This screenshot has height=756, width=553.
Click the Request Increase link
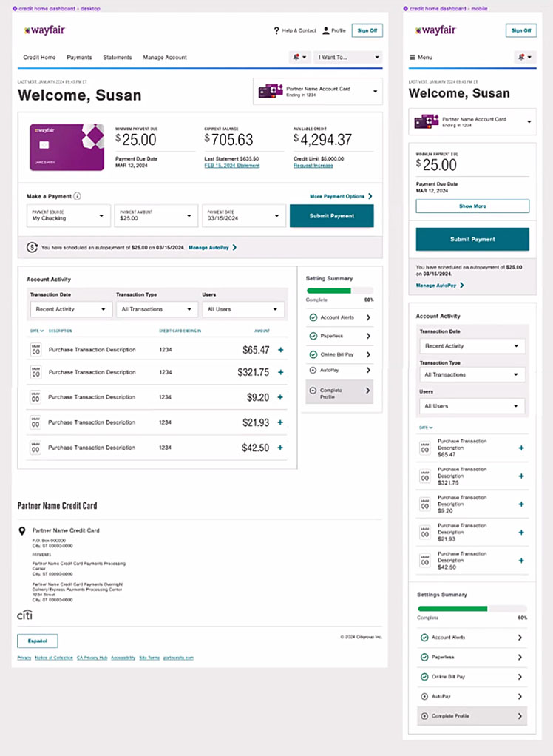click(x=313, y=166)
